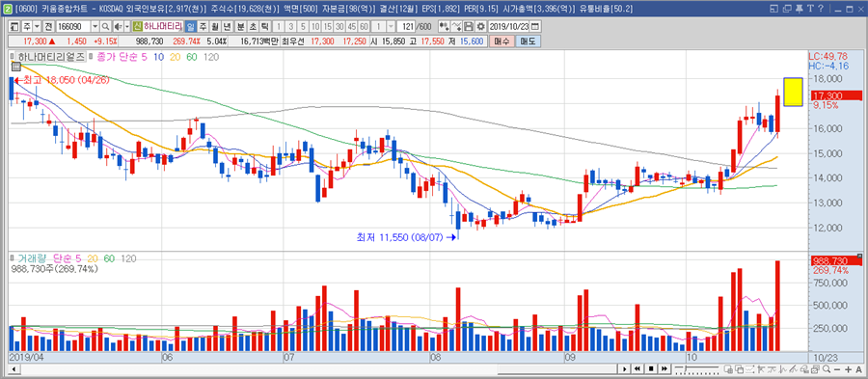Click the second stacked-window icon at bottom
The width and height of the screenshot is (868, 379).
click(x=740, y=369)
